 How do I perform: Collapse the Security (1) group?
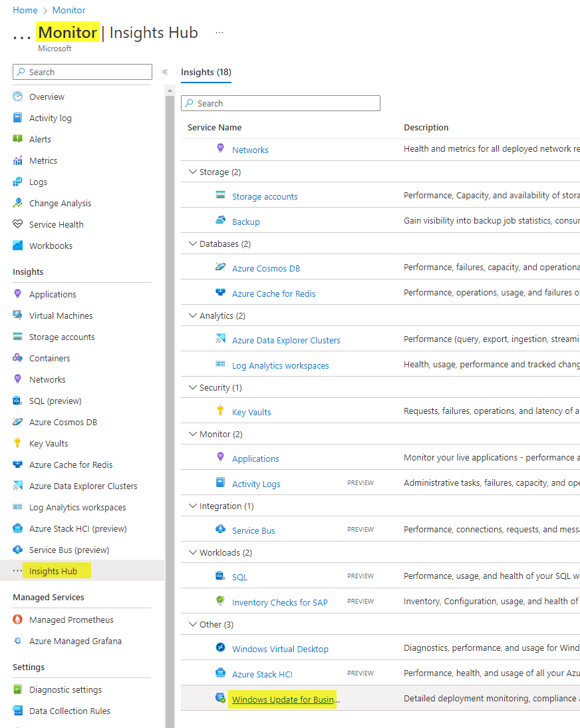(193, 387)
